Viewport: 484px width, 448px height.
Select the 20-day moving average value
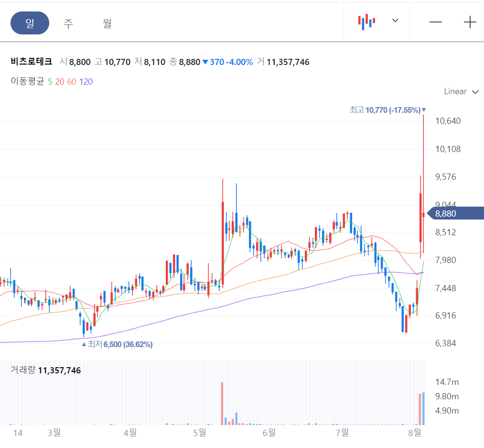pos(60,82)
